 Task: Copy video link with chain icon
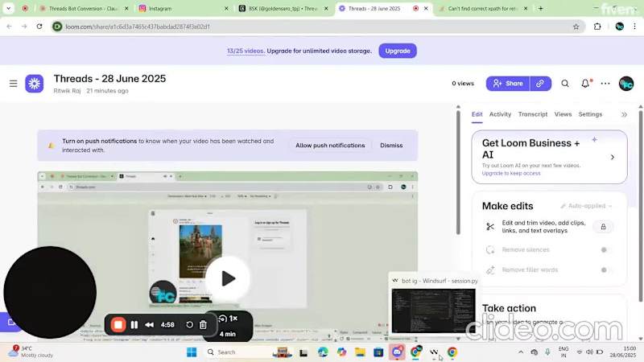coord(540,84)
